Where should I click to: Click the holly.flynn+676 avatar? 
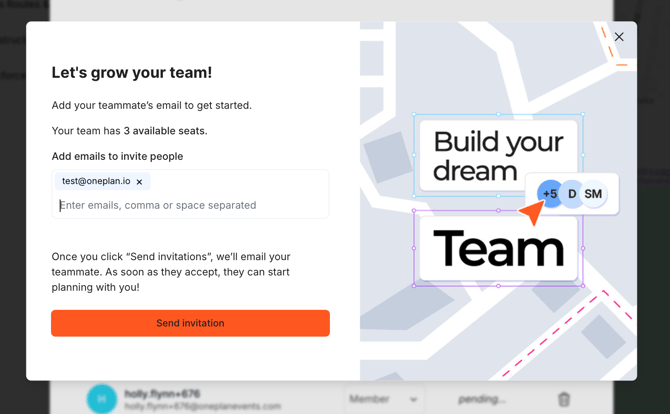102,399
